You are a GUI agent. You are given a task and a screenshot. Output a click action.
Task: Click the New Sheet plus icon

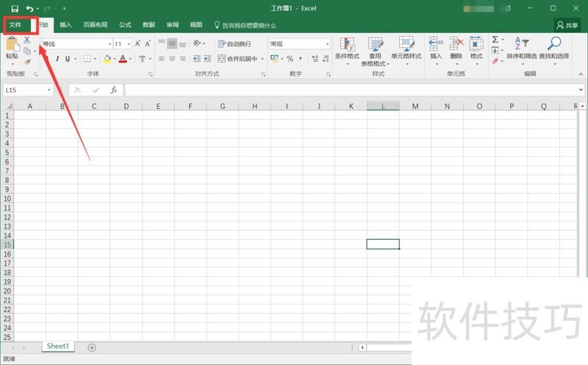(x=92, y=348)
